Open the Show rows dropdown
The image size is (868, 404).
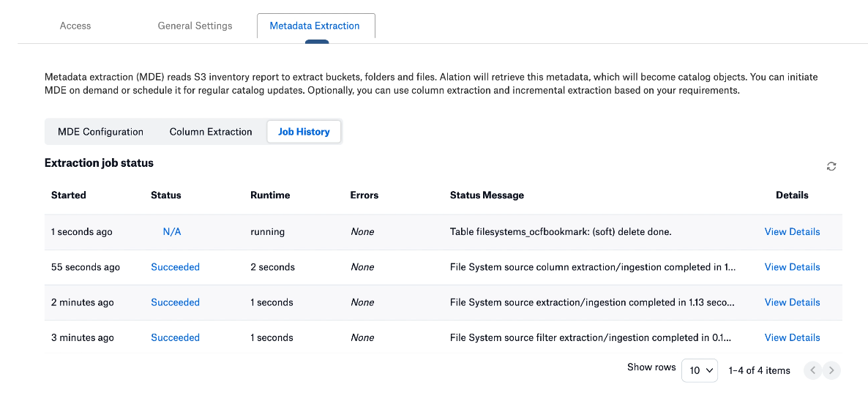[x=700, y=370]
